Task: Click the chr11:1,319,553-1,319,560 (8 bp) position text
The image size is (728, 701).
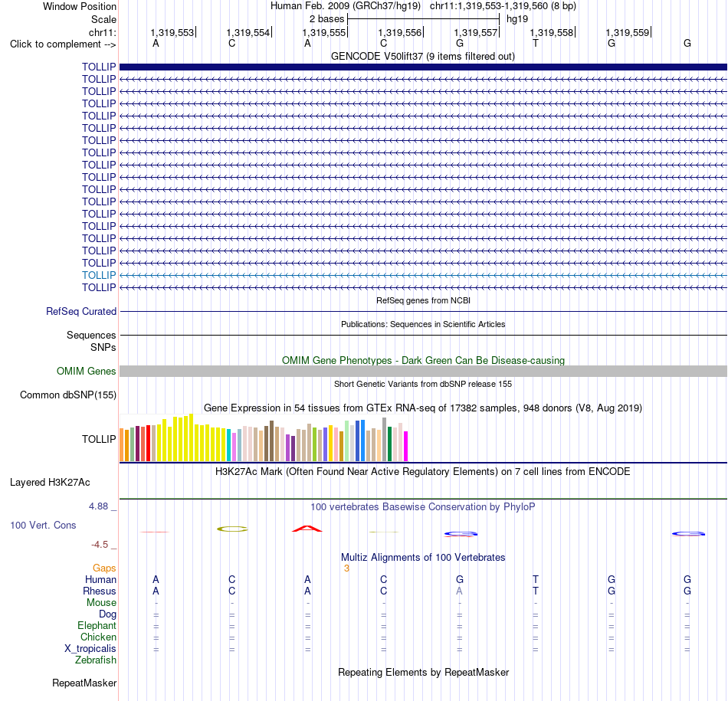Action: pyautogui.click(x=503, y=6)
